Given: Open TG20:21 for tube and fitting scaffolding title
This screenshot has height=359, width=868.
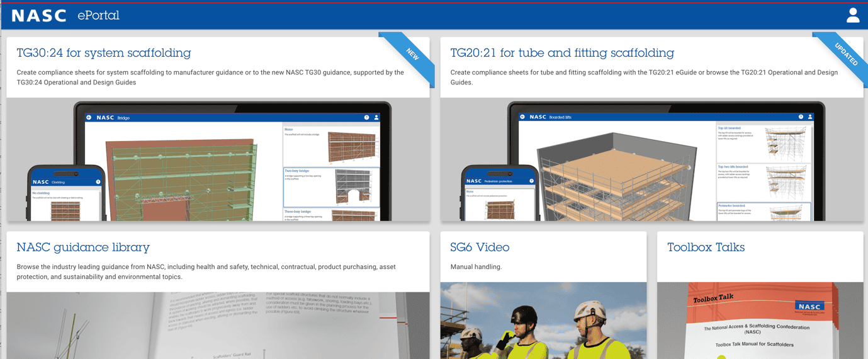Looking at the screenshot, I should (x=562, y=53).
